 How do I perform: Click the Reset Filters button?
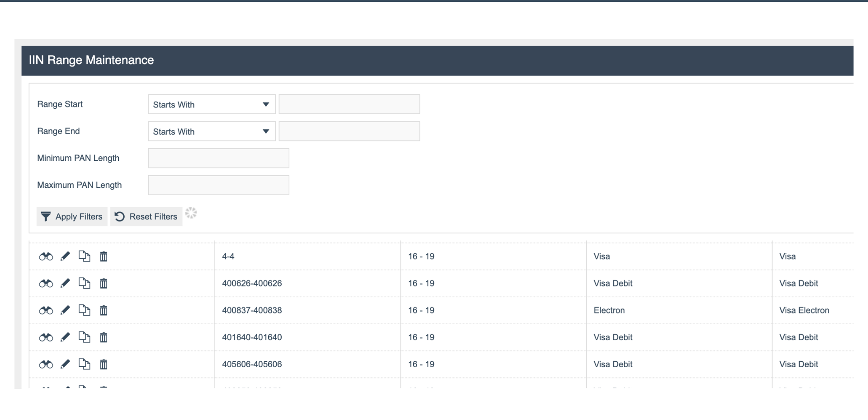point(146,217)
